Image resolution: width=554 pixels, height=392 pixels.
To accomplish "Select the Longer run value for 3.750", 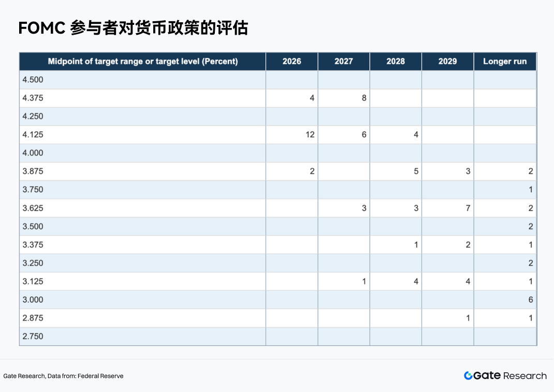I will (531, 190).
